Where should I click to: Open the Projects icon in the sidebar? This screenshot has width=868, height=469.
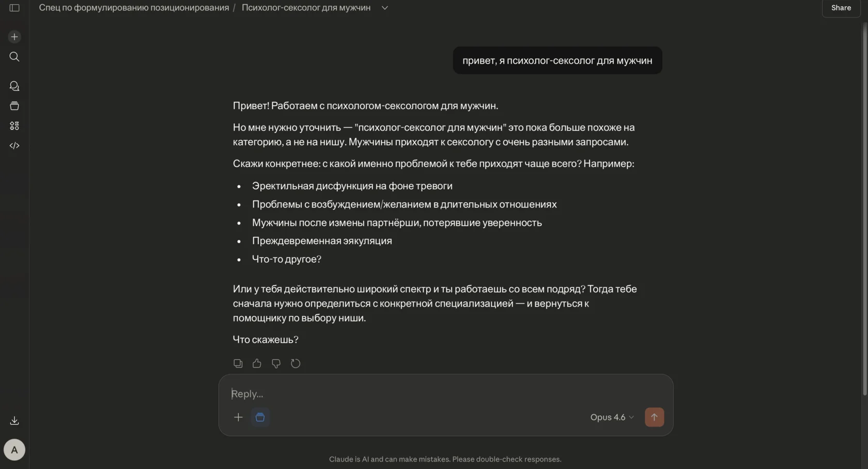point(14,106)
